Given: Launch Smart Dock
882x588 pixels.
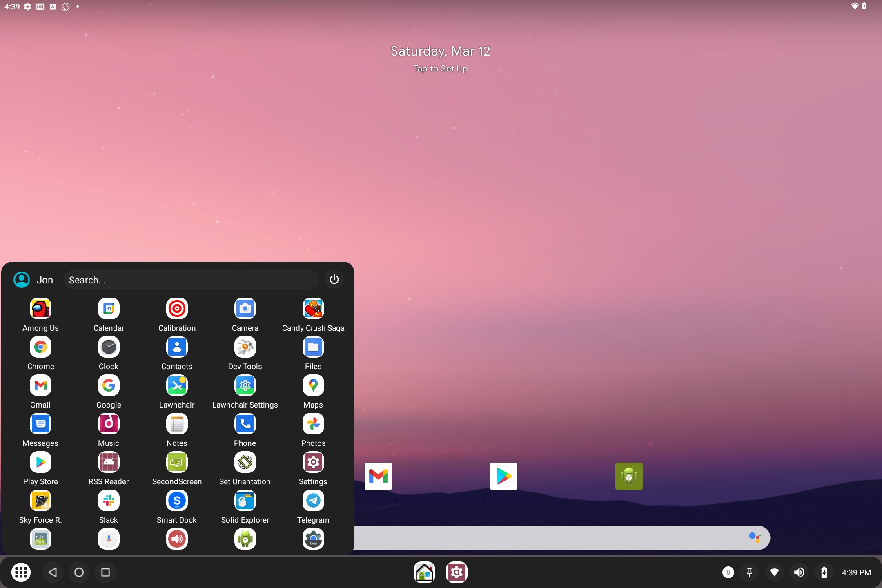Looking at the screenshot, I should (x=177, y=500).
